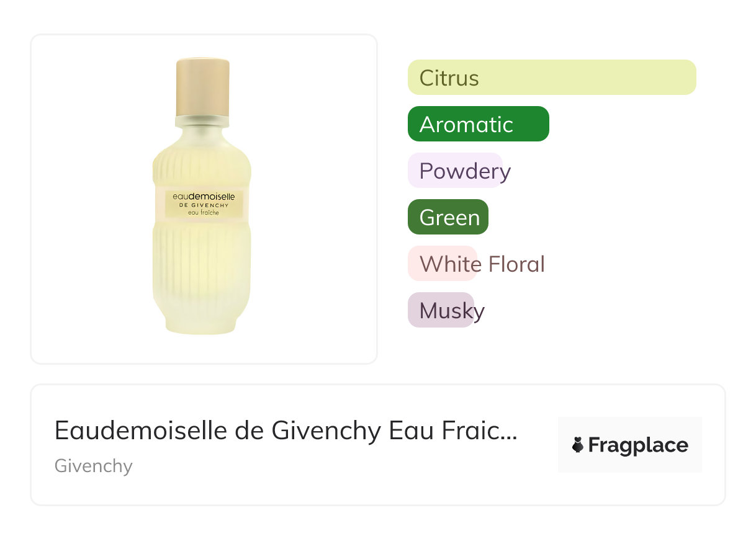The image size is (756, 536).
Task: Click the Fragplace bottle logo icon
Action: click(578, 445)
